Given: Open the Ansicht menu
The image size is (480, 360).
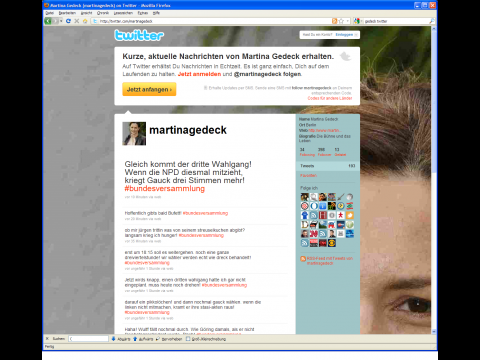Looking at the screenshot, I should pyautogui.click(x=86, y=13).
